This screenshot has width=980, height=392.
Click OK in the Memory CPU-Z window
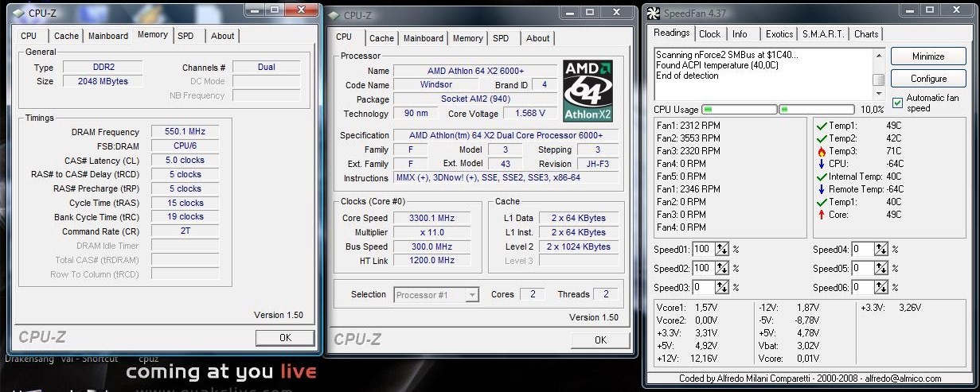[285, 338]
